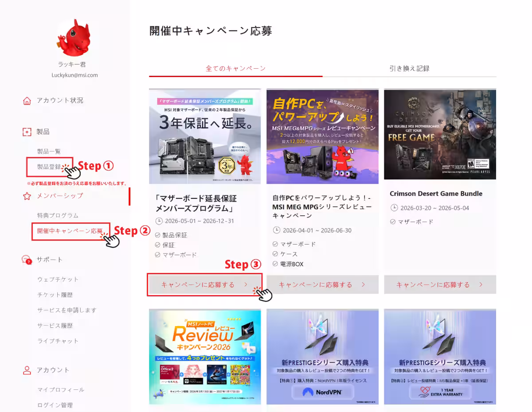Click the 開催中キャンペーン応募 page heading
This screenshot has width=532, height=412.
coord(211,31)
